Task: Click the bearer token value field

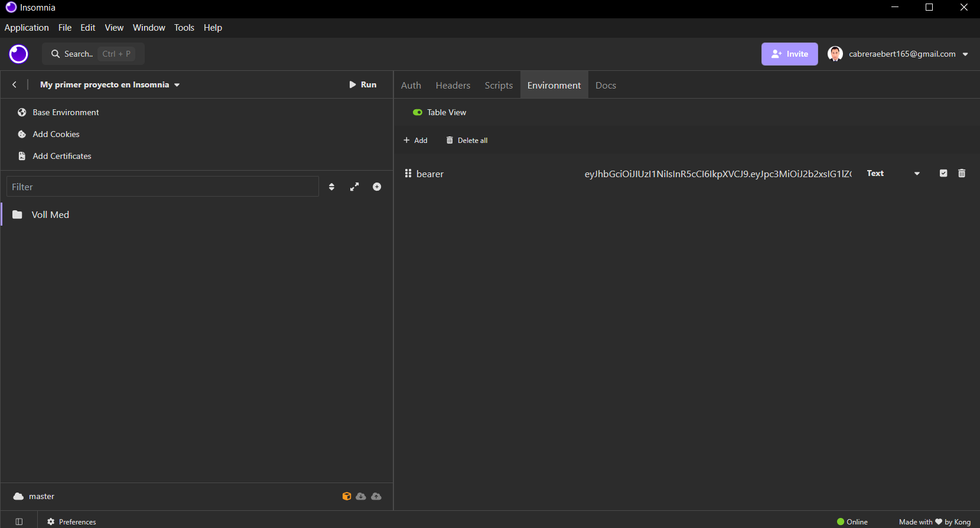Action: click(x=718, y=174)
